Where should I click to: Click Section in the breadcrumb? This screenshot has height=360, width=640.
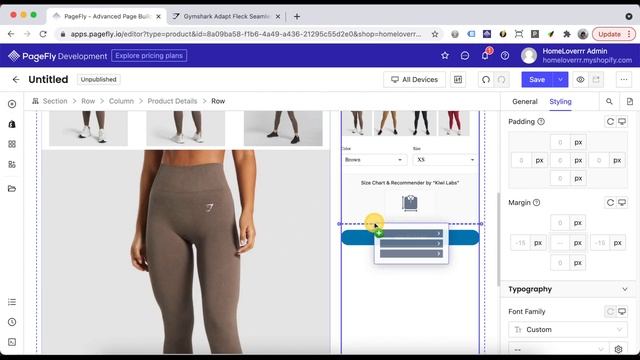(55, 101)
